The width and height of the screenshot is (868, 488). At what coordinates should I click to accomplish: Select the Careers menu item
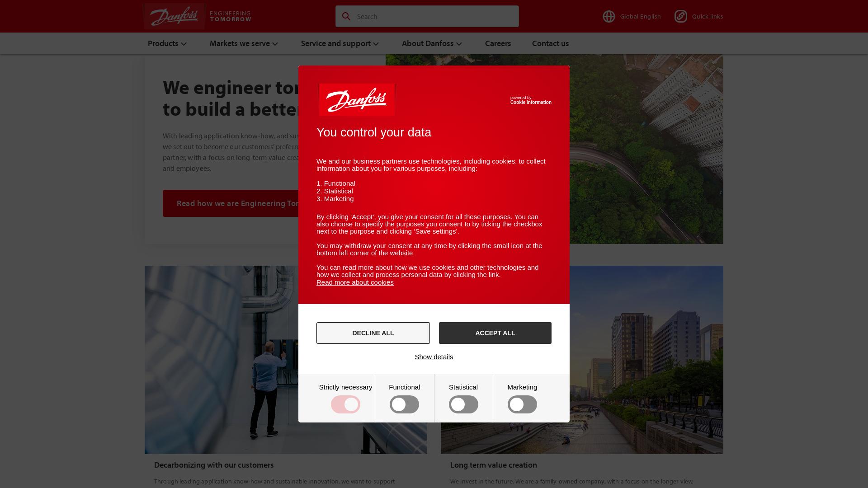pyautogui.click(x=498, y=43)
